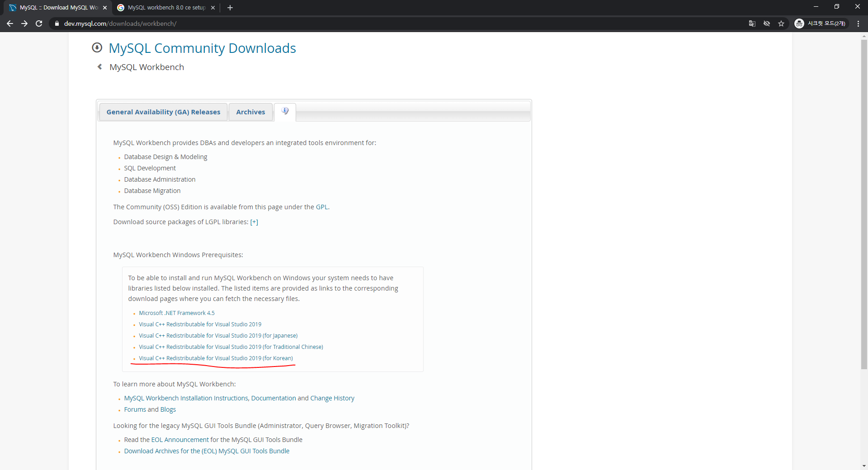Open Visual C++ Redistributable 2019 (for Japanese)

[x=218, y=336]
